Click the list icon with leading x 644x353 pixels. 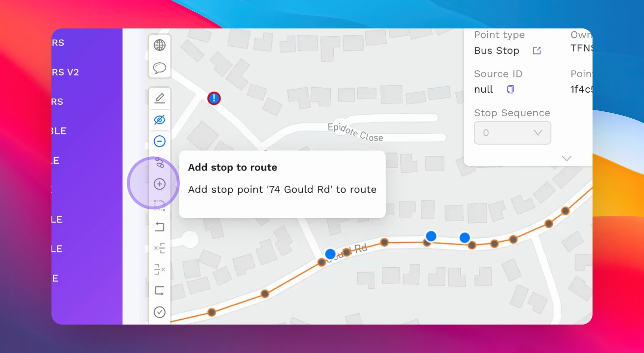[160, 248]
